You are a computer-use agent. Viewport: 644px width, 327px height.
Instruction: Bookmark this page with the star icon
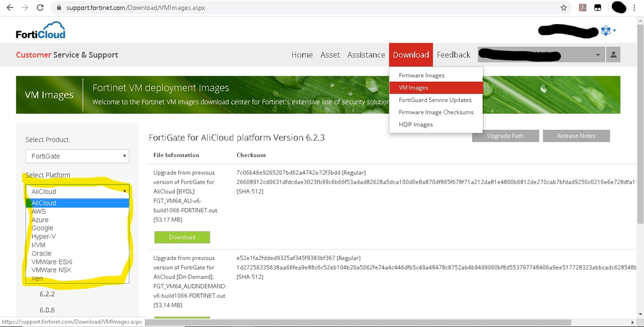563,7
